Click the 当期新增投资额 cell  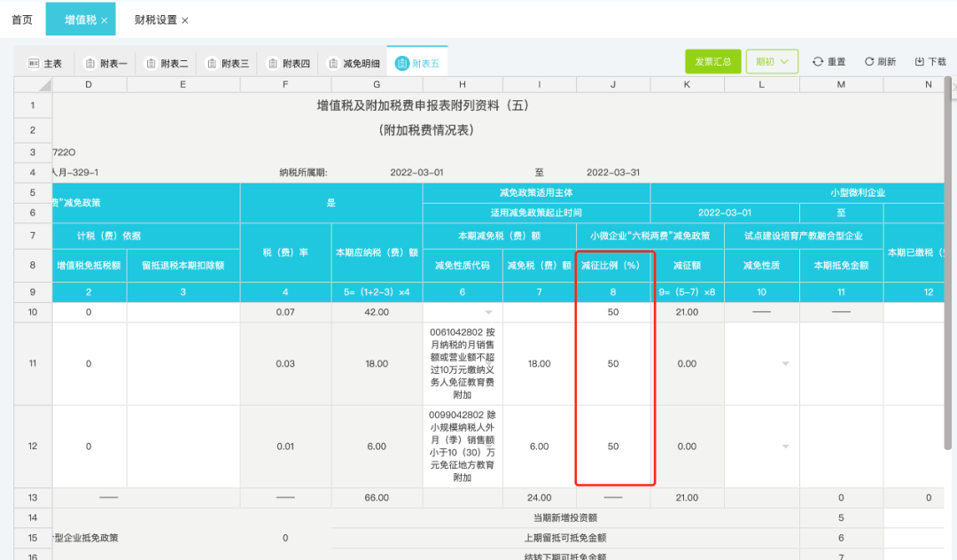click(565, 517)
